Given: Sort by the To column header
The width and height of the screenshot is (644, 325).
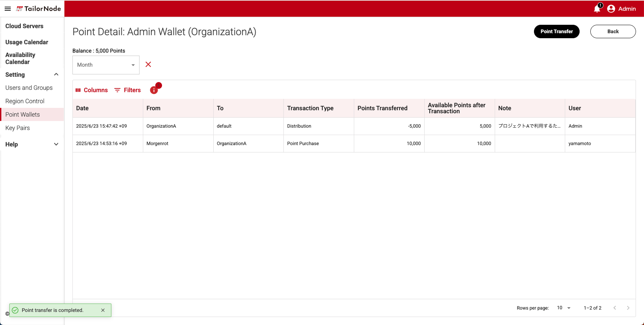Looking at the screenshot, I should tap(249, 108).
